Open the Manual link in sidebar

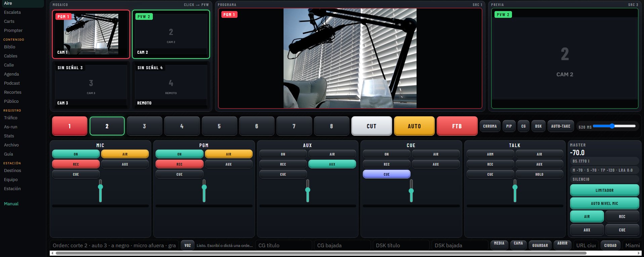(11, 204)
